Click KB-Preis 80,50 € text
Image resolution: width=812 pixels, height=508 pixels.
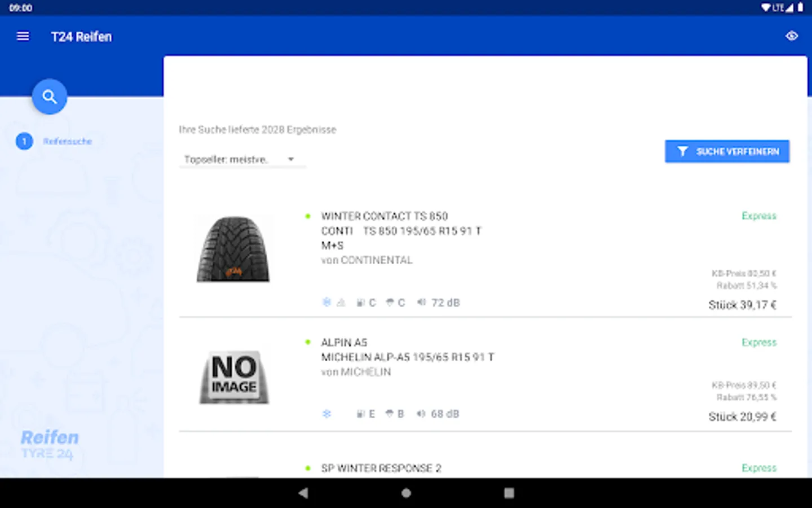(x=744, y=273)
